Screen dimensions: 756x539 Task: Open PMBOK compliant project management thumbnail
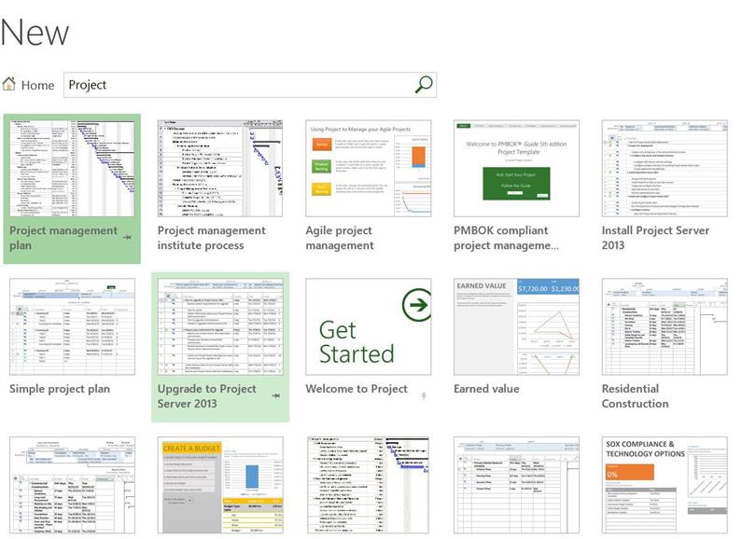(516, 169)
